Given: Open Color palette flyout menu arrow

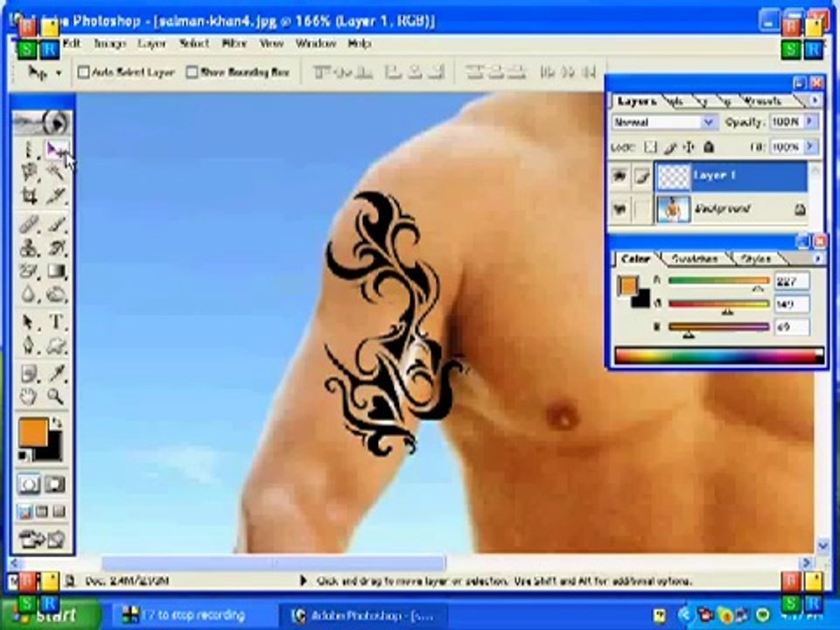Looking at the screenshot, I should pos(818,259).
